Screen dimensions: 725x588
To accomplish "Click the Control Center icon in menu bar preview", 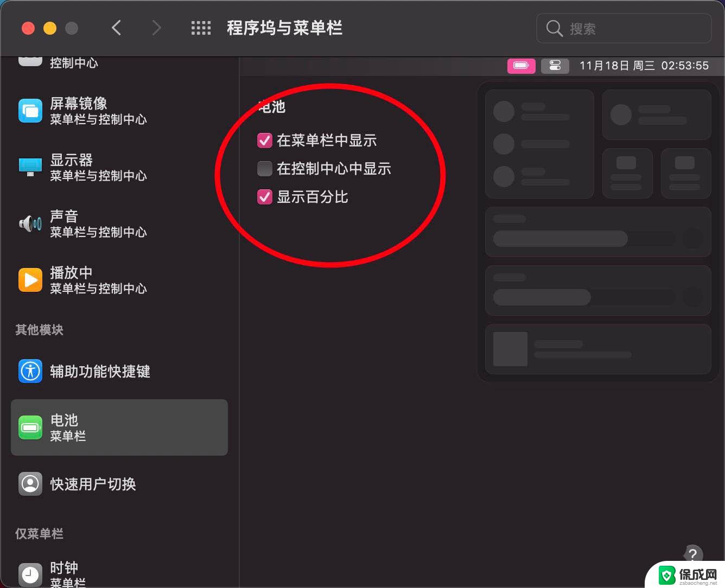I will (x=555, y=66).
